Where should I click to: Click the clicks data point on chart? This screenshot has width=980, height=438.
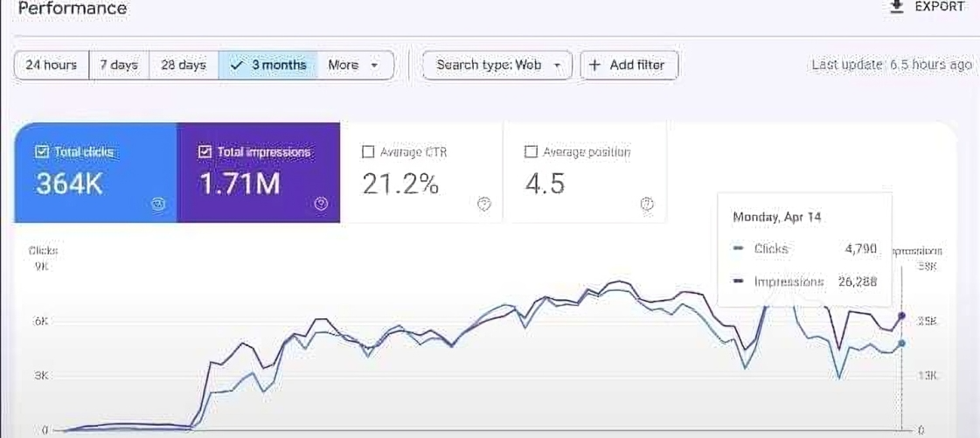point(901,344)
